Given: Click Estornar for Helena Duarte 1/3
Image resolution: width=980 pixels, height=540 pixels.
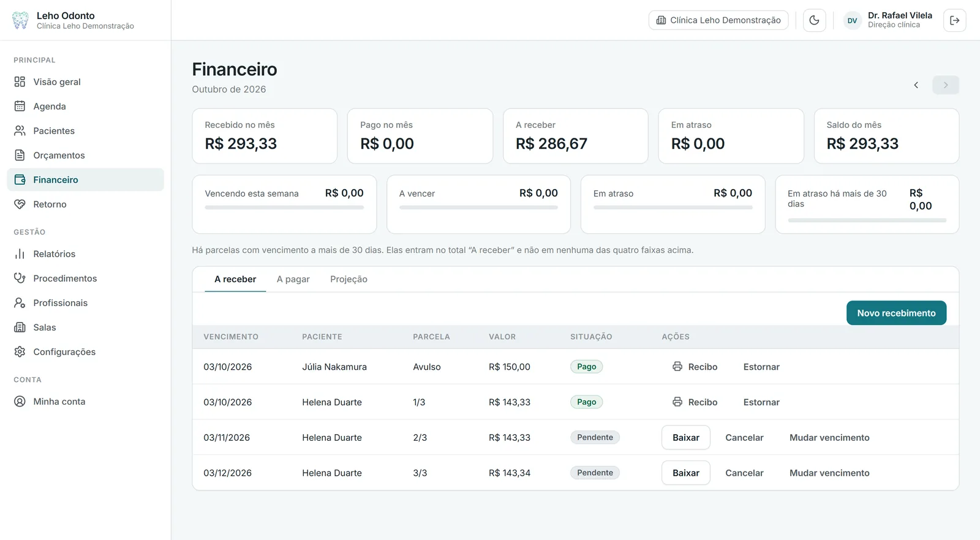Looking at the screenshot, I should (x=761, y=402).
